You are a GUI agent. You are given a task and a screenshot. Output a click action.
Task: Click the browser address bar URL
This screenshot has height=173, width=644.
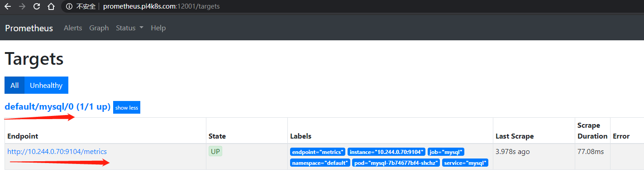(162, 7)
